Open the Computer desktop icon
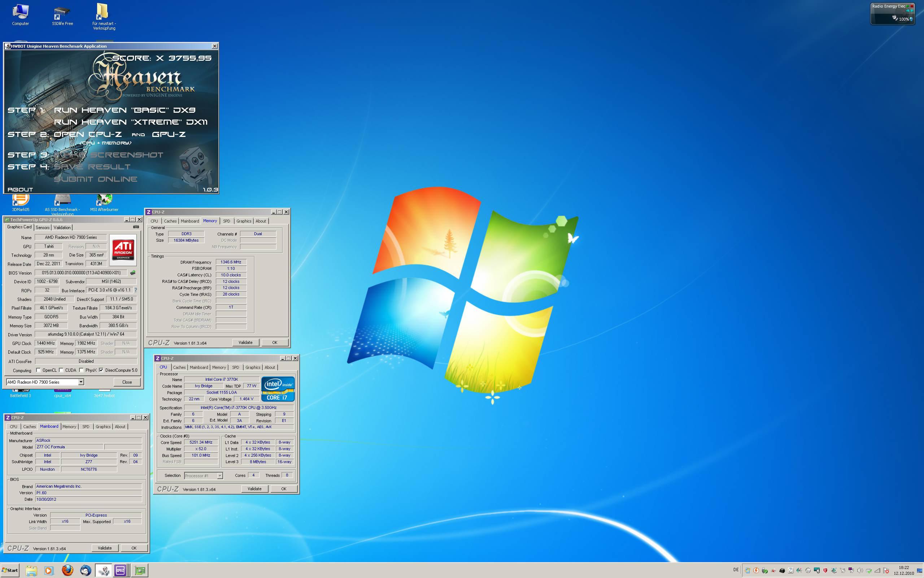924x578 pixels. coord(20,14)
